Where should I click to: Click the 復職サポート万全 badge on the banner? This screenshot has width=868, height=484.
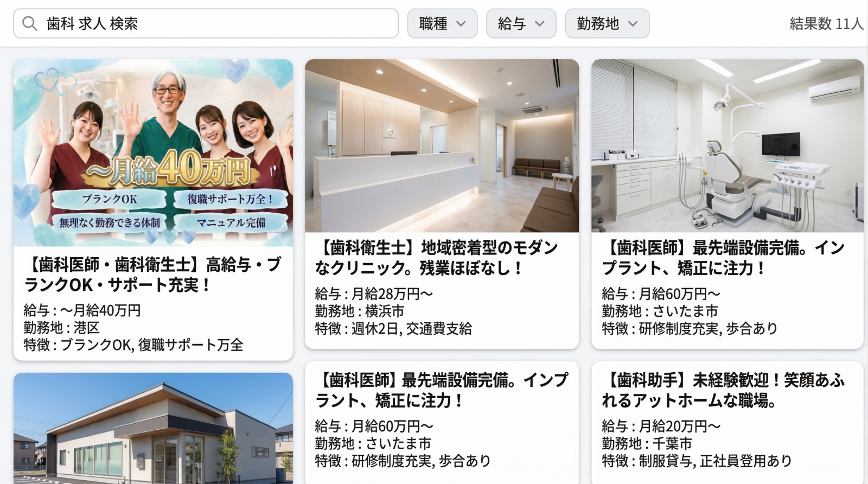click(x=230, y=199)
